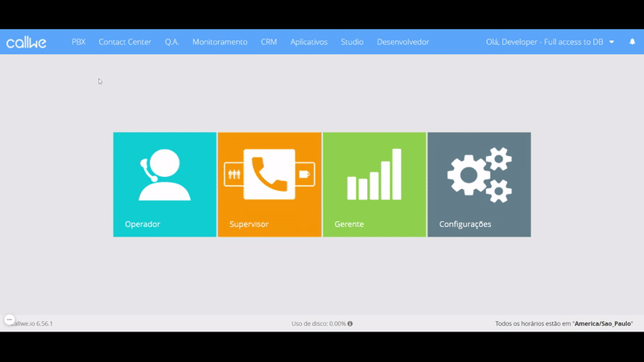Click the America/Sao_Paulo timezone text
This screenshot has height=362, width=644.
pyautogui.click(x=603, y=323)
